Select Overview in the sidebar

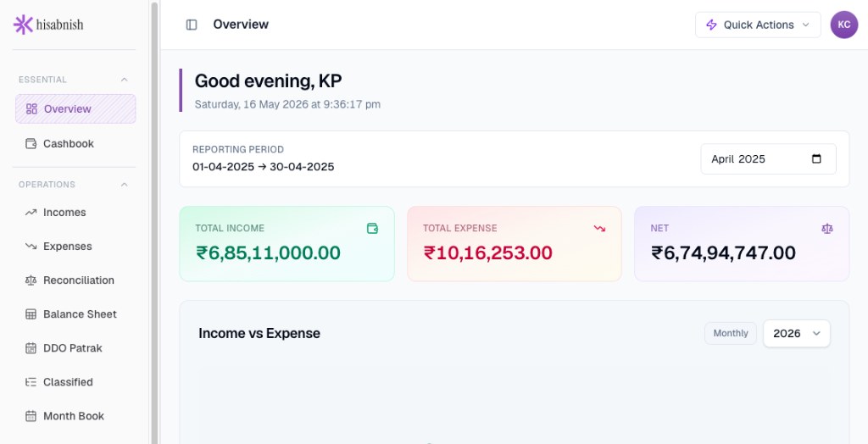75,108
